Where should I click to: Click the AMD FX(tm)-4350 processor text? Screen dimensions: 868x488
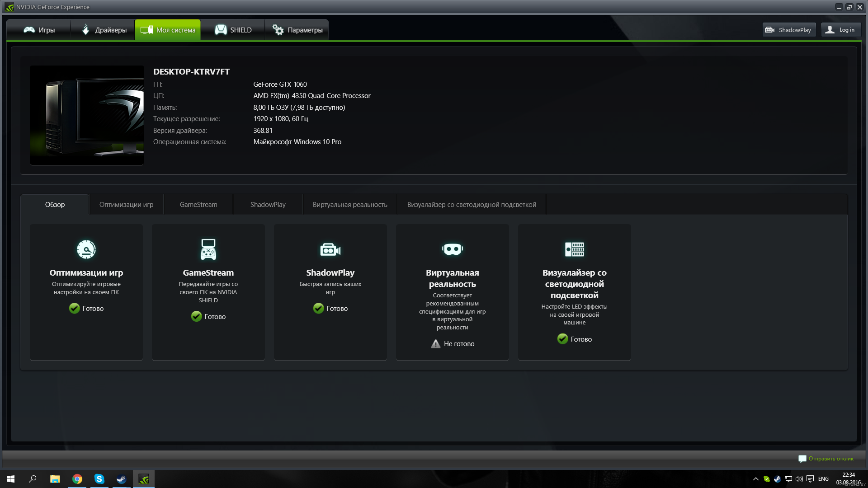tap(311, 96)
